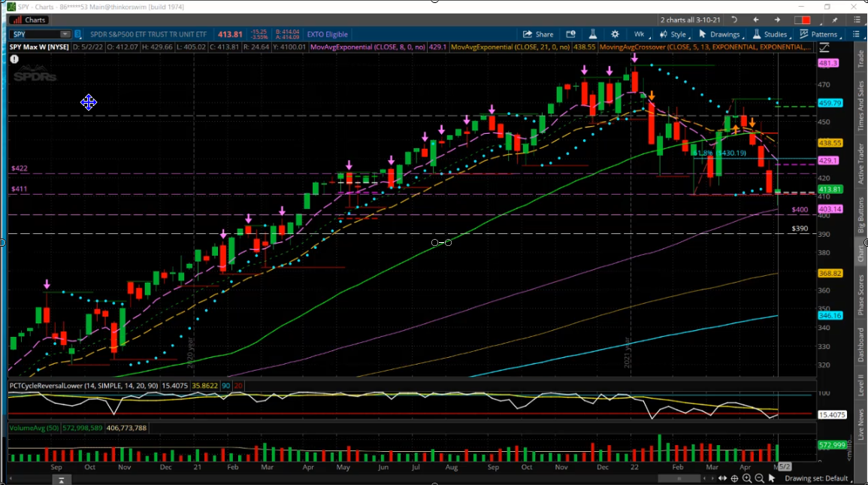Open the Charts tab

tap(30, 20)
